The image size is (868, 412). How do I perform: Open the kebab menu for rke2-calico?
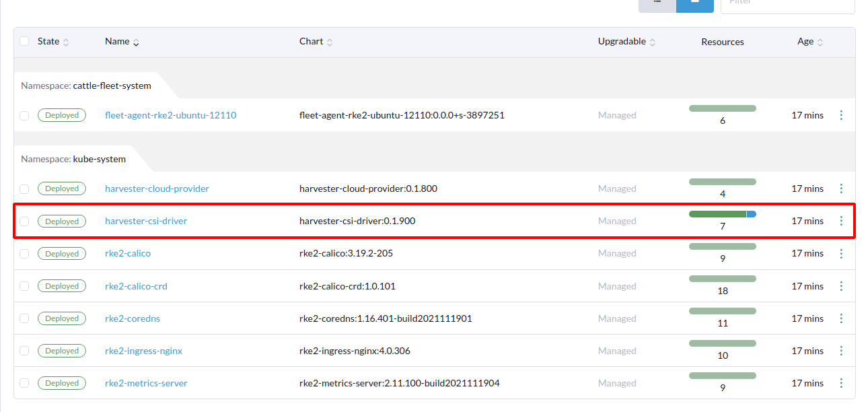pos(841,253)
